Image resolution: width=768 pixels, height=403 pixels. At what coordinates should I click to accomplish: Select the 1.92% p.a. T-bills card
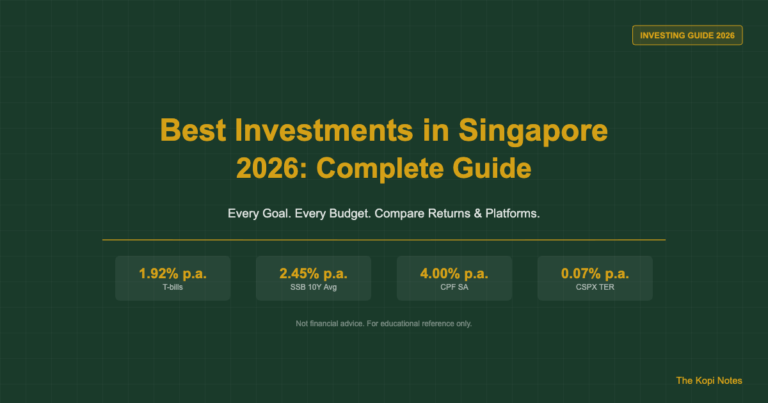pyautogui.click(x=173, y=278)
